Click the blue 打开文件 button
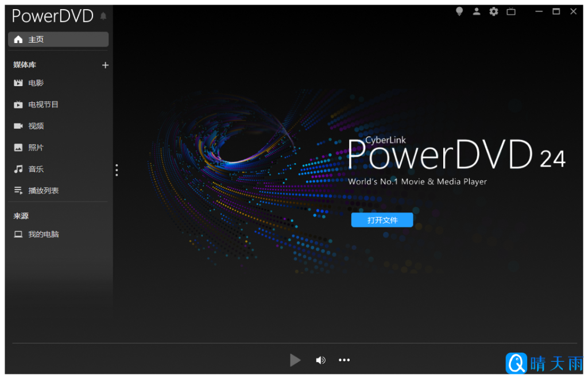The image size is (588, 379). (382, 220)
